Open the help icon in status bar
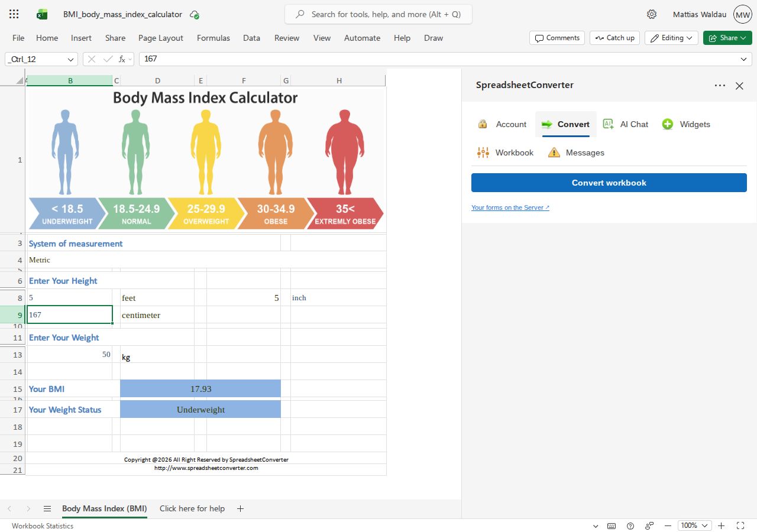This screenshot has width=757, height=532. [630, 525]
